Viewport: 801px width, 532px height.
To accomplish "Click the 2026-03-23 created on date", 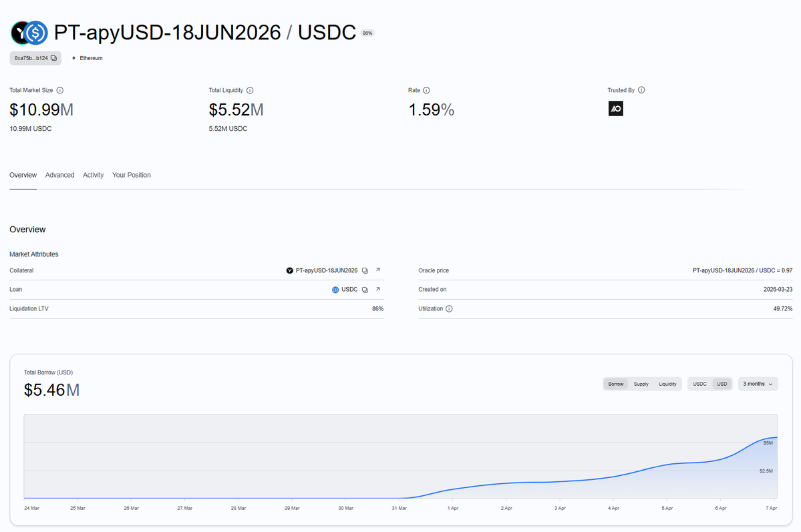I will (x=778, y=290).
